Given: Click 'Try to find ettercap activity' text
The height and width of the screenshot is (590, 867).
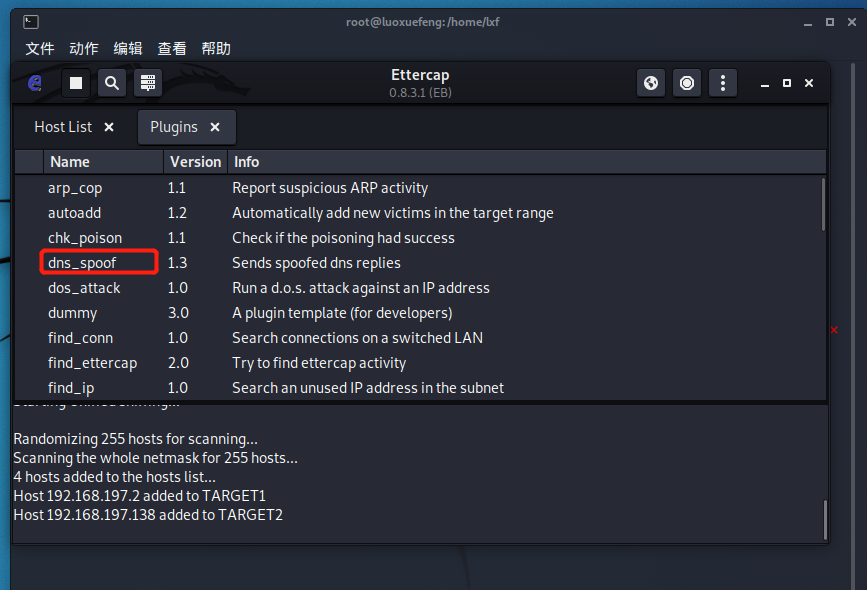Looking at the screenshot, I should [x=319, y=363].
